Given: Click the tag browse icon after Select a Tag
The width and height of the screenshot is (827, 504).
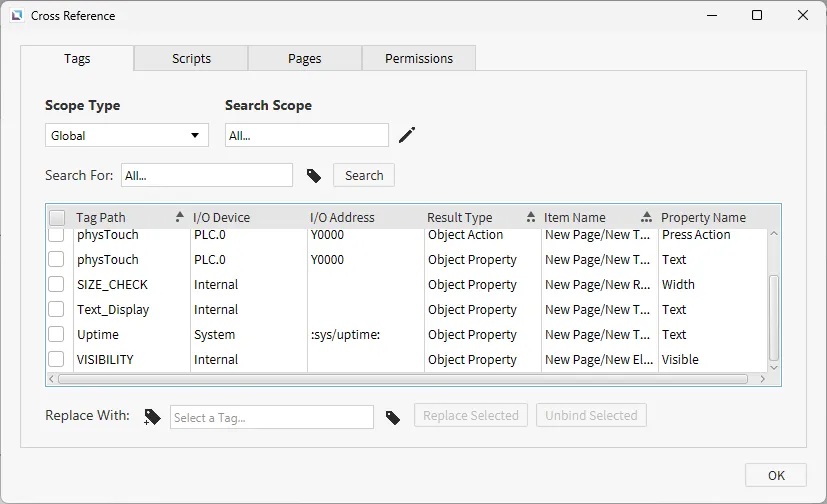Looking at the screenshot, I should tap(393, 416).
